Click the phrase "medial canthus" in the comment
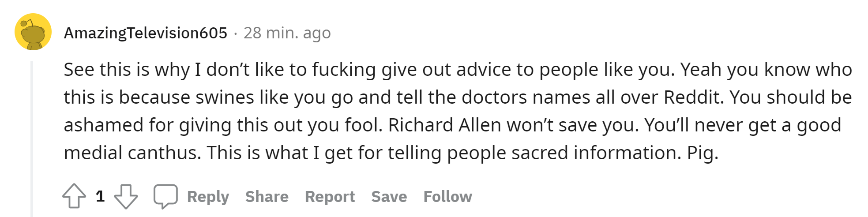868x217 pixels. [132, 153]
